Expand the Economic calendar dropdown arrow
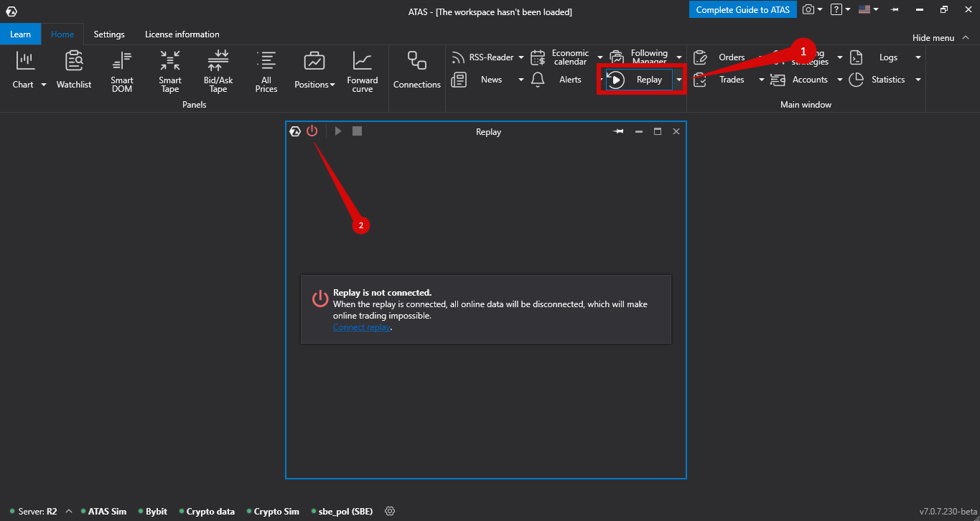The image size is (980, 521). click(600, 57)
